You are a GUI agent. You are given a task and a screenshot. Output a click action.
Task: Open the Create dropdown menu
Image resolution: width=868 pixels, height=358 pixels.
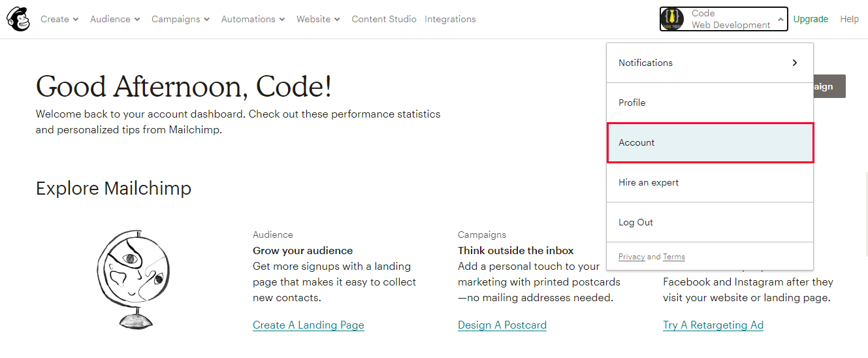59,19
